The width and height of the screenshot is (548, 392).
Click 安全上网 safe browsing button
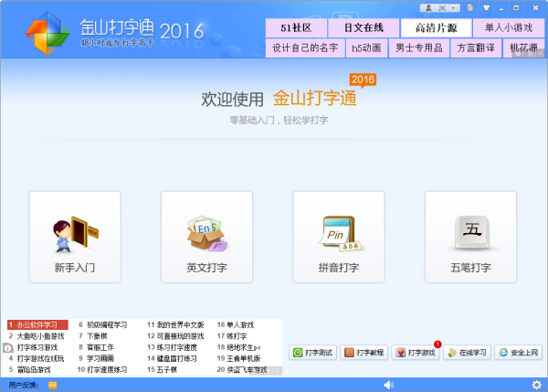point(518,352)
